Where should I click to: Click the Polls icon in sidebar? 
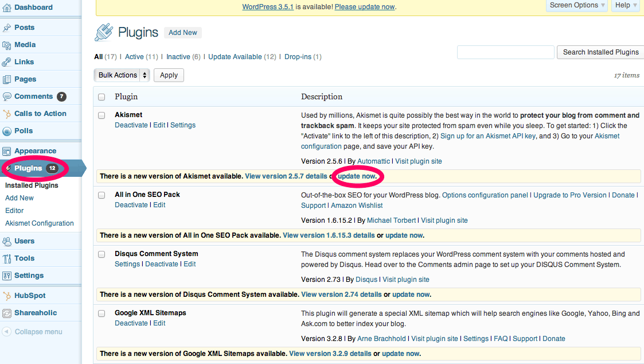coord(6,131)
